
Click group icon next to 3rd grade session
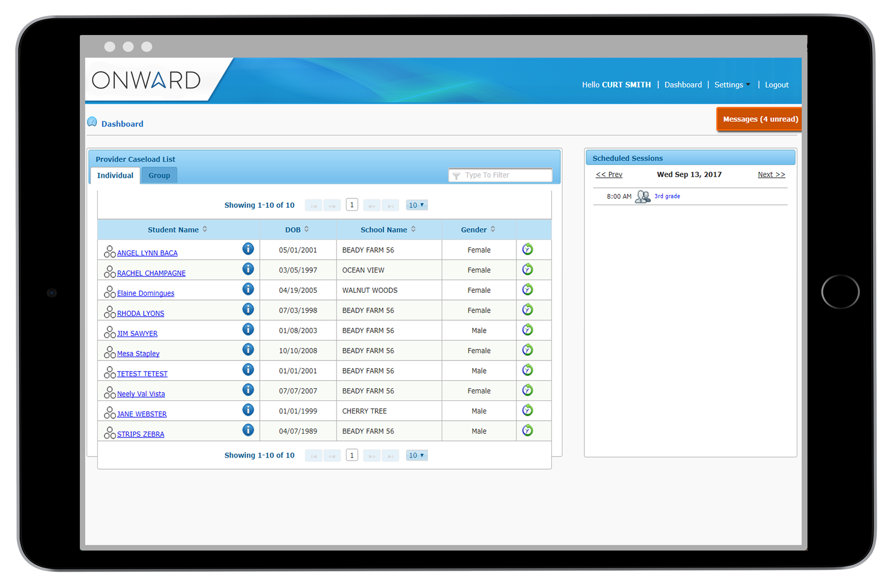642,196
